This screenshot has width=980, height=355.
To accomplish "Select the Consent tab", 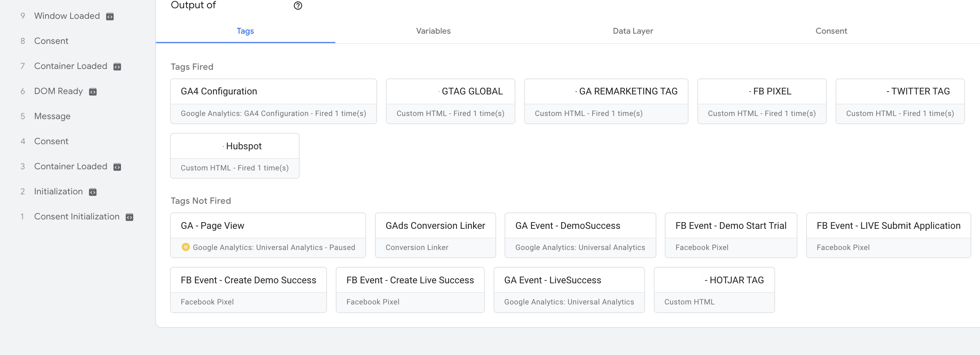I will pos(831,31).
